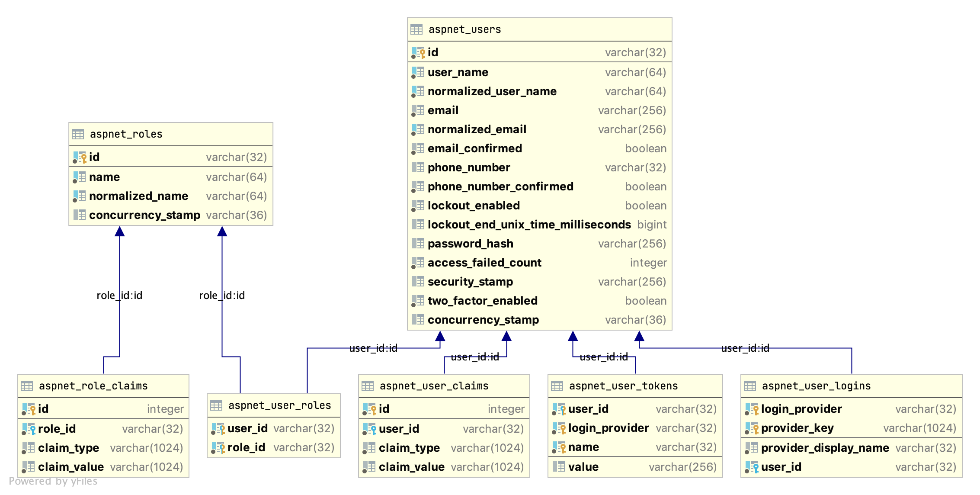Click primary key icon of aspnet_users id
The width and height of the screenshot is (980, 495).
[418, 53]
